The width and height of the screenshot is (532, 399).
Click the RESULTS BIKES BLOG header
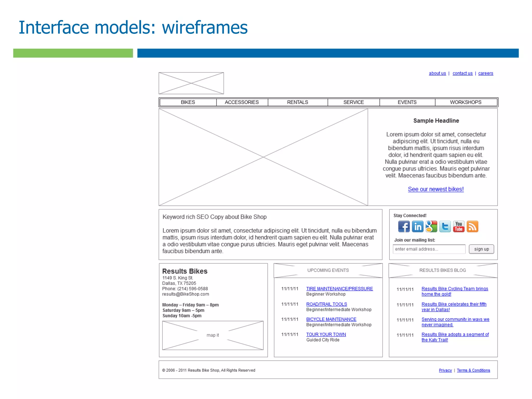(443, 270)
